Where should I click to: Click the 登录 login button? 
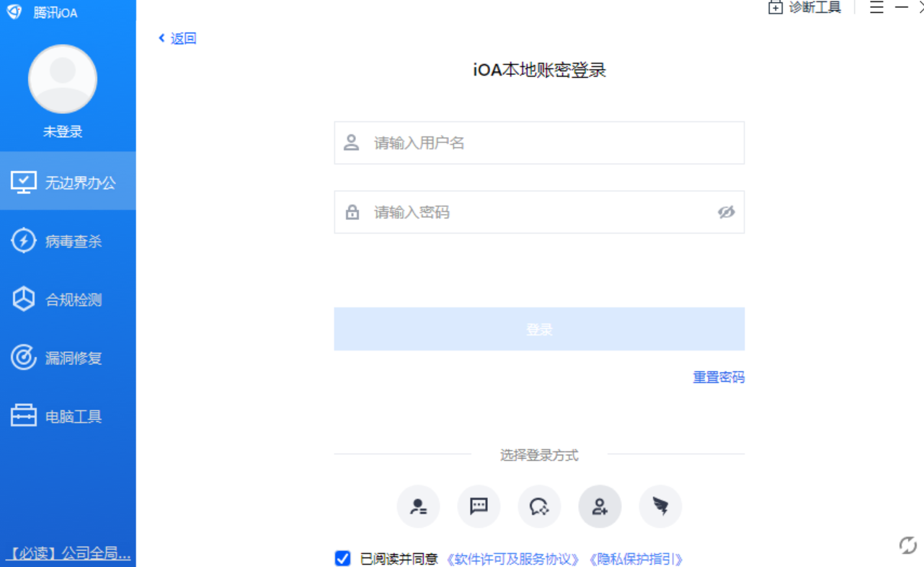(x=539, y=329)
